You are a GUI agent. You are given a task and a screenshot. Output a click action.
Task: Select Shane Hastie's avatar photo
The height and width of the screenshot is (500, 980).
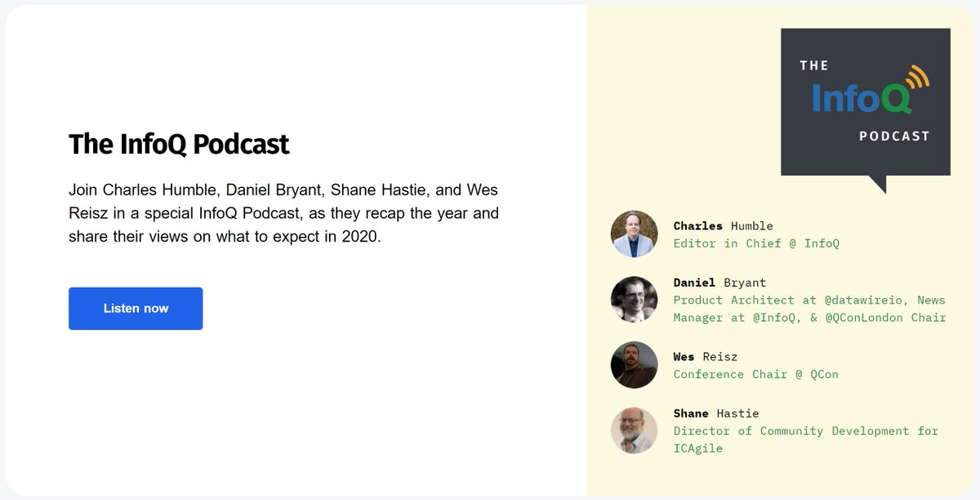coord(634,430)
